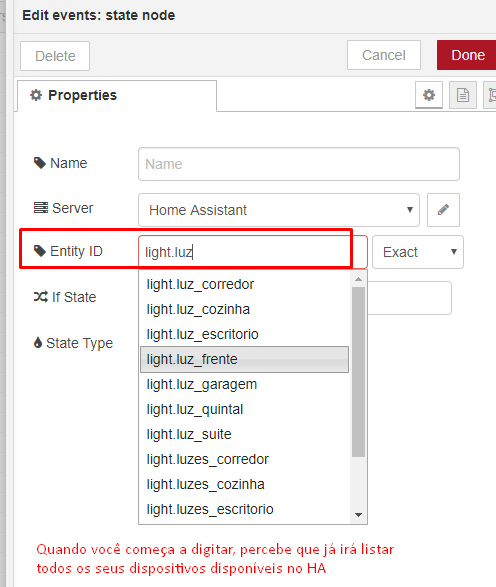The width and height of the screenshot is (496, 587).
Task: Focus the Entity ID text field
Action: point(253,252)
